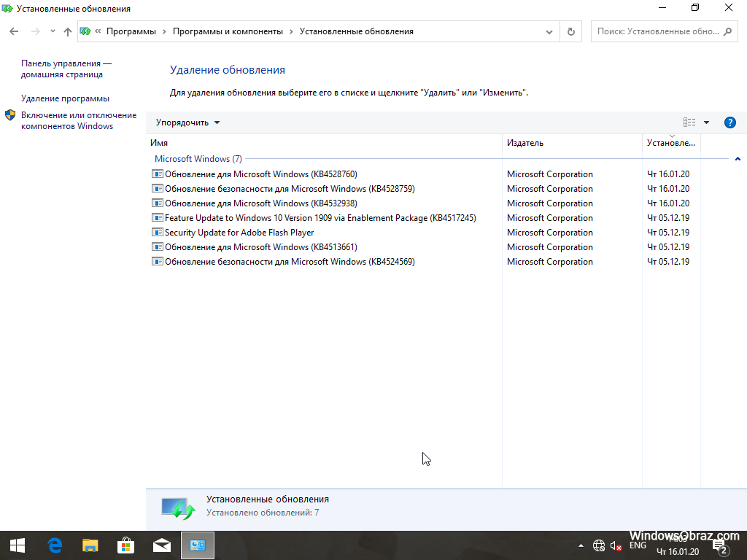This screenshot has height=560, width=747.
Task: Click the view layout icon
Action: click(x=689, y=122)
